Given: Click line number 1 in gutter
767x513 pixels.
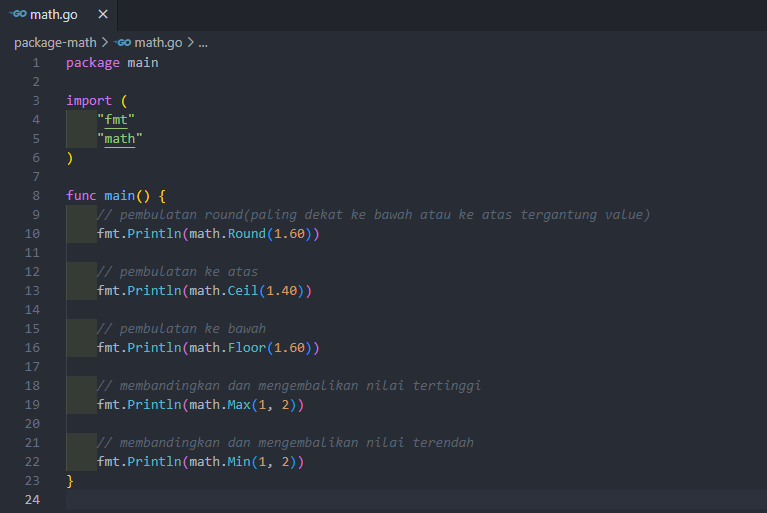Looking at the screenshot, I should click(36, 63).
